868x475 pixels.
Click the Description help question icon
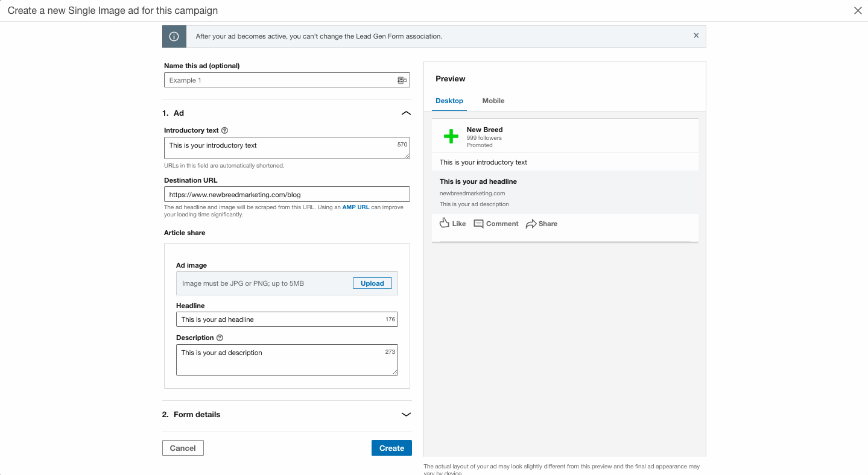(x=220, y=338)
